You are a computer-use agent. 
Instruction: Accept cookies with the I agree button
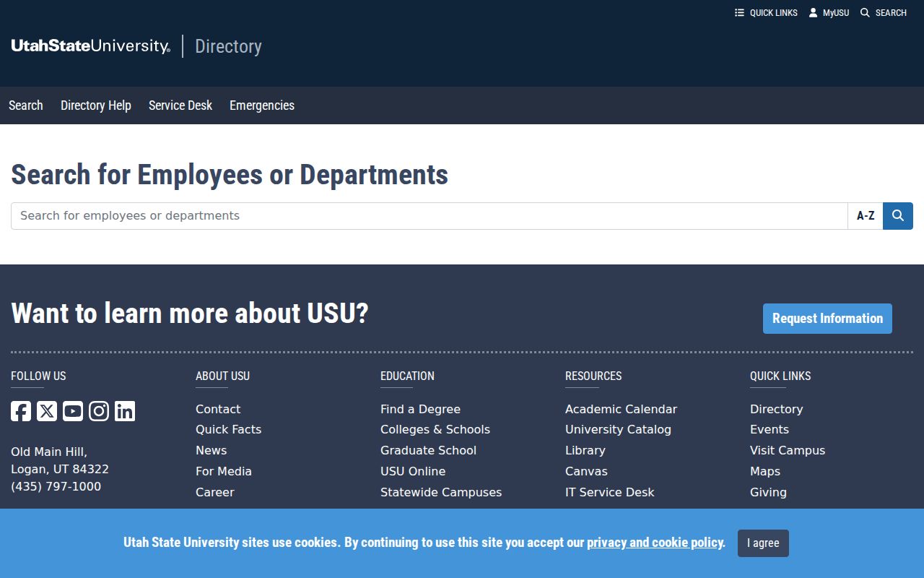pyautogui.click(x=763, y=543)
